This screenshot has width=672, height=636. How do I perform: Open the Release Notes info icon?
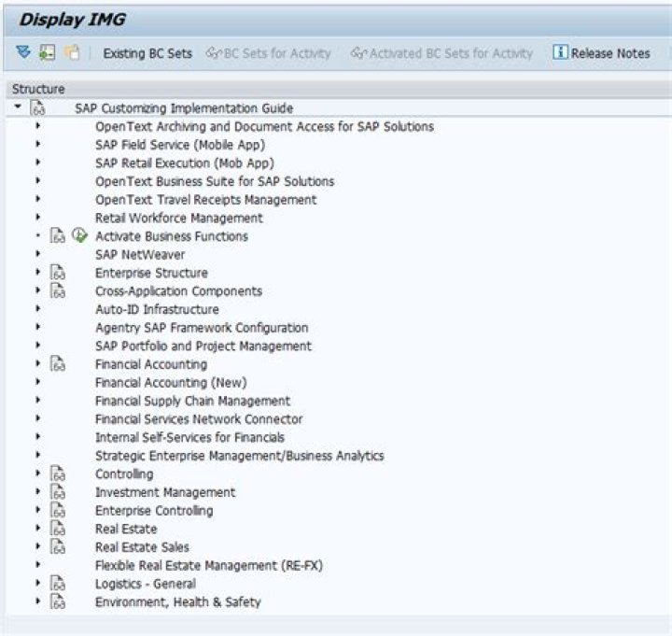coord(560,52)
